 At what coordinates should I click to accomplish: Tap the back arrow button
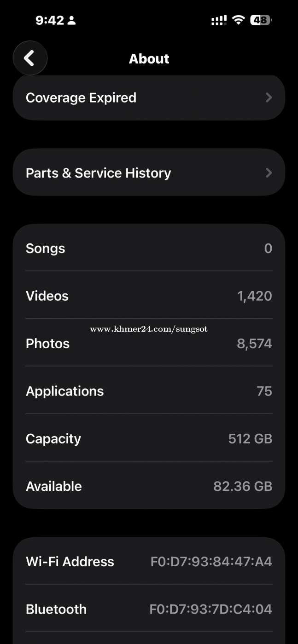pyautogui.click(x=30, y=58)
